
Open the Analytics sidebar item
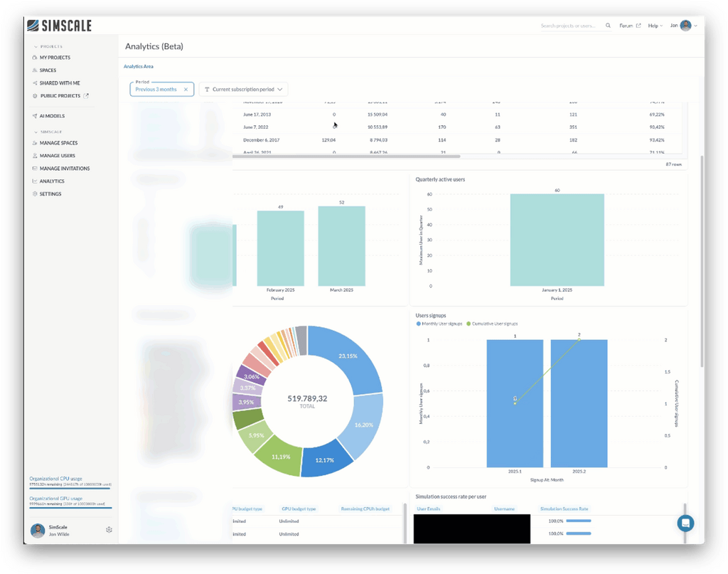point(50,181)
